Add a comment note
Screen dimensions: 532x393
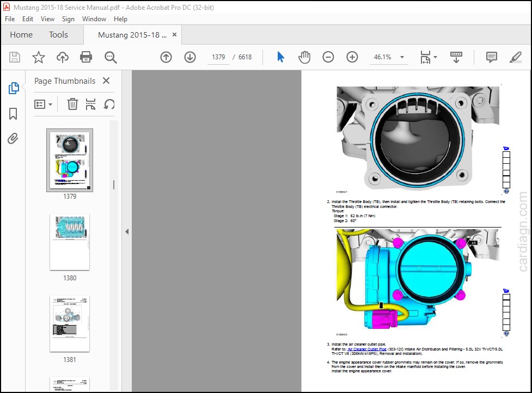[x=491, y=57]
